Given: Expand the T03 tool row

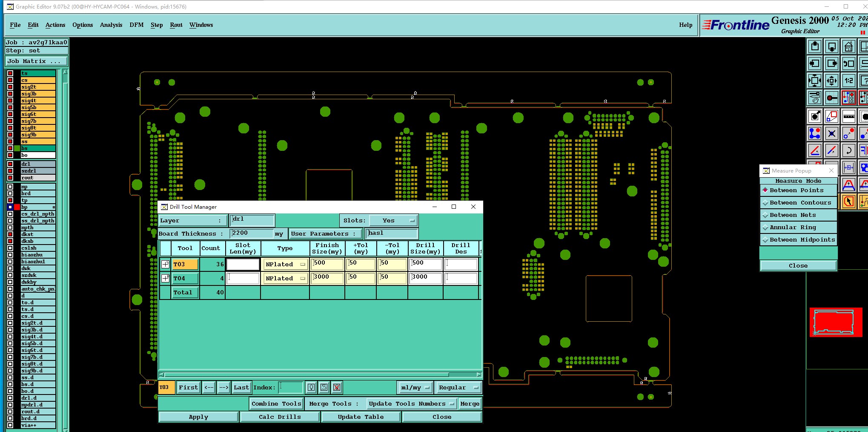Looking at the screenshot, I should click(165, 265).
